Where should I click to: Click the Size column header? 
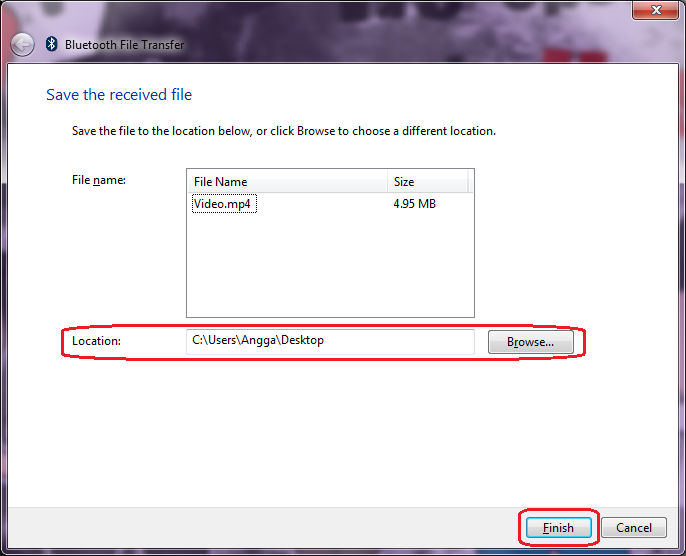(428, 182)
